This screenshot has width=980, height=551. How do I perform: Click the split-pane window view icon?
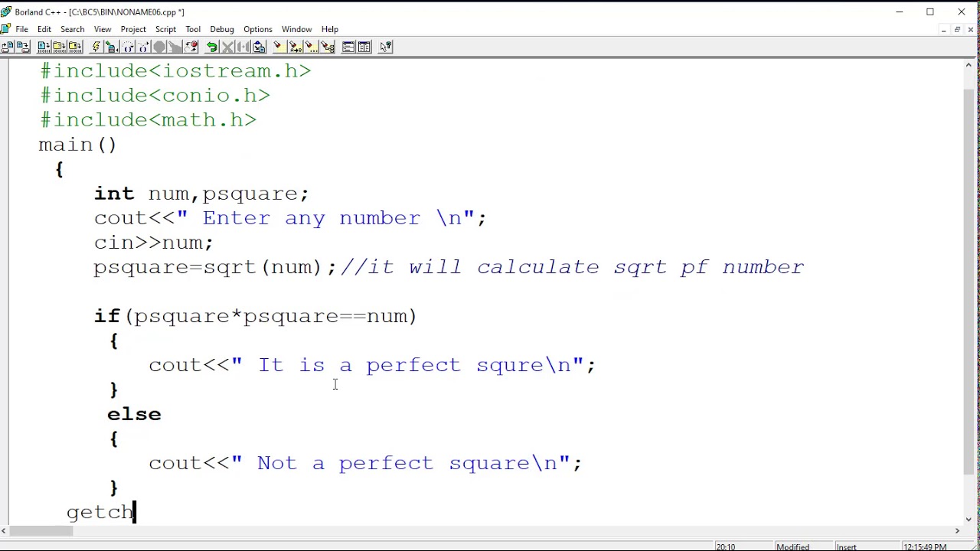364,47
